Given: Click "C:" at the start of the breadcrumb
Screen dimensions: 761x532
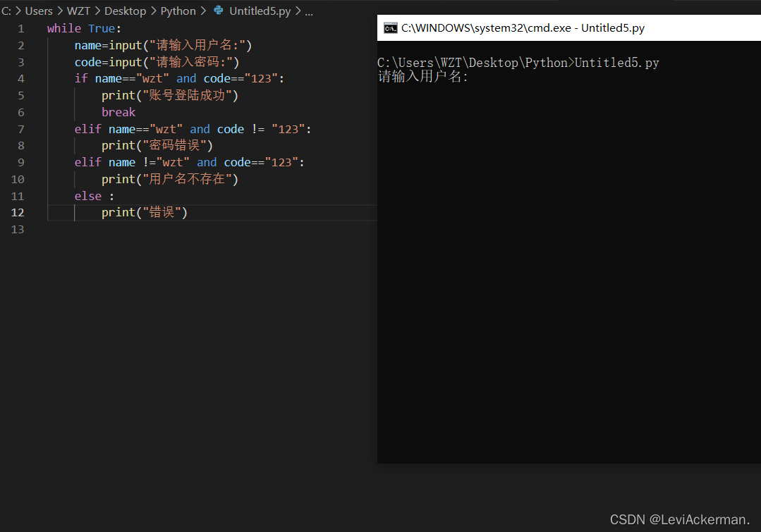Looking at the screenshot, I should point(6,11).
